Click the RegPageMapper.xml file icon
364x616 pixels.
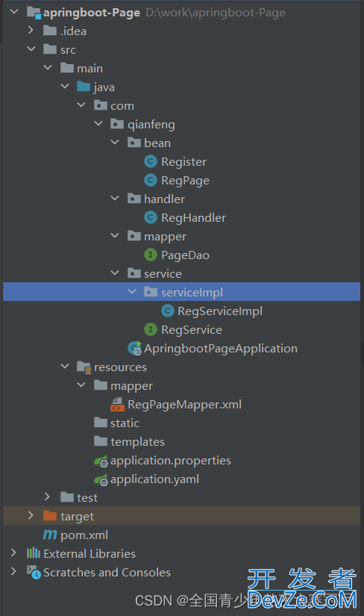117,404
